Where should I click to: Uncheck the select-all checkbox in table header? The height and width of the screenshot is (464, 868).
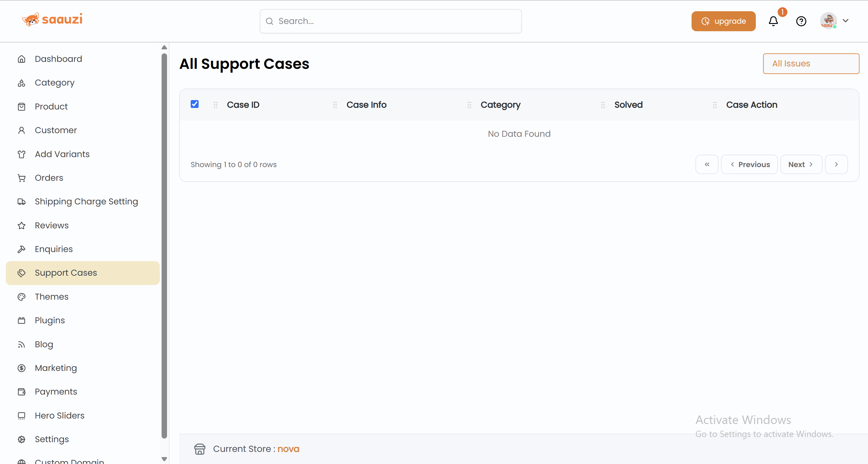(x=194, y=104)
